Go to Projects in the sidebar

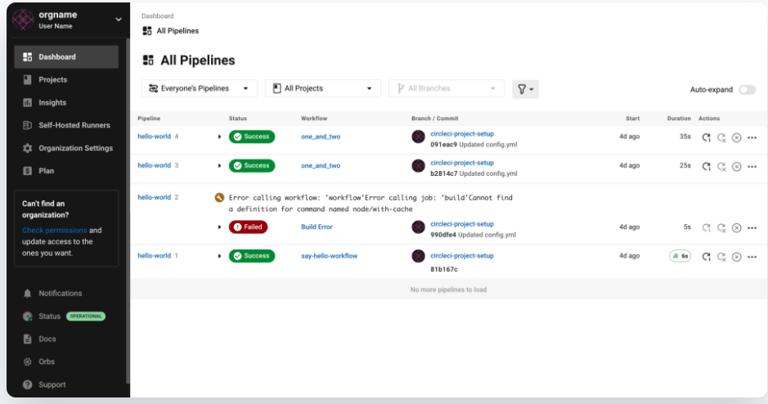[x=53, y=79]
